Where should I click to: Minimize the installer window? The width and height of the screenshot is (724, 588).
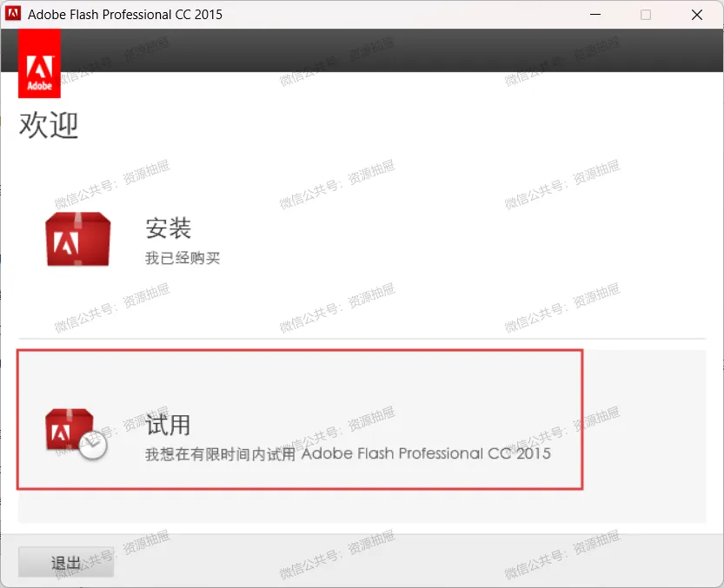595,14
